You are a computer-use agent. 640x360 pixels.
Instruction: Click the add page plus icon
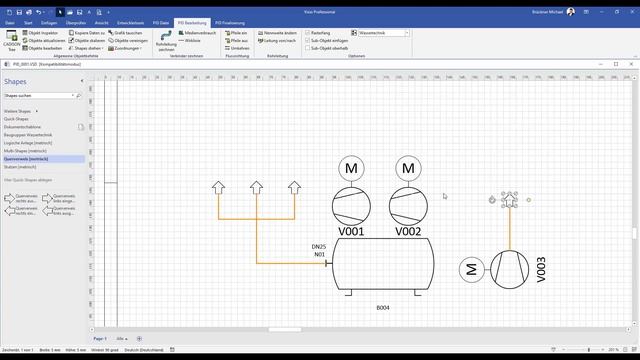pyautogui.click(x=139, y=338)
